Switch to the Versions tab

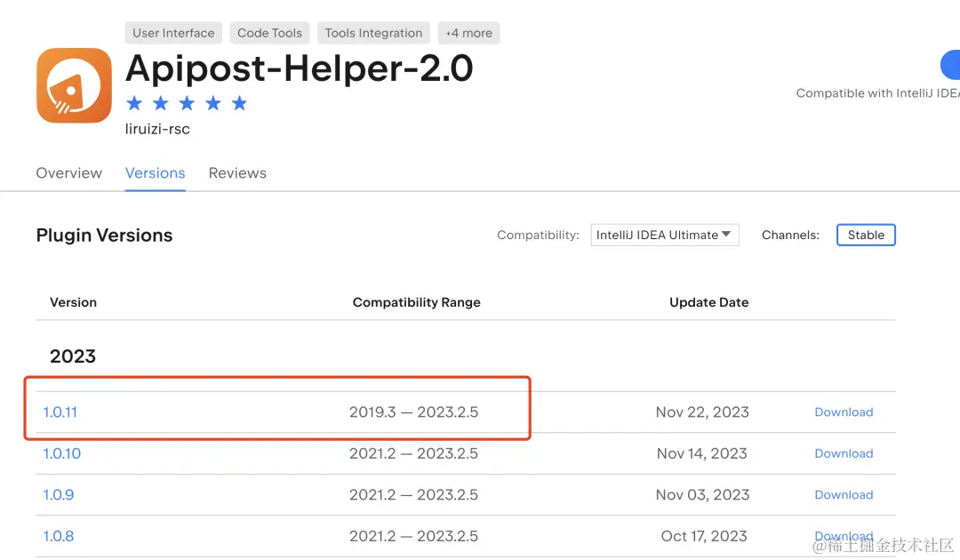pyautogui.click(x=156, y=173)
